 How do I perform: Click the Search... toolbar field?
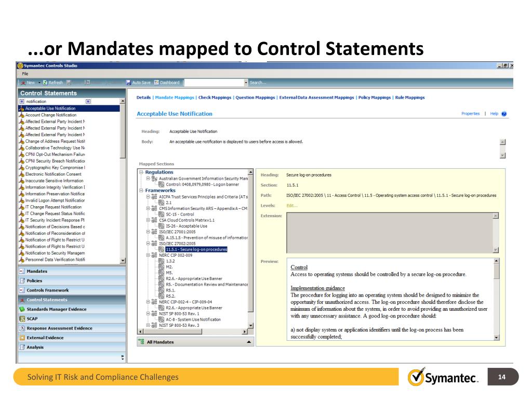point(258,83)
